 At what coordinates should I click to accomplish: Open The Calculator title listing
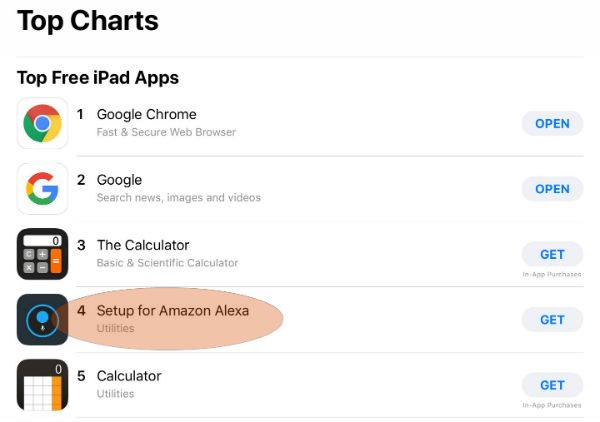tap(143, 245)
